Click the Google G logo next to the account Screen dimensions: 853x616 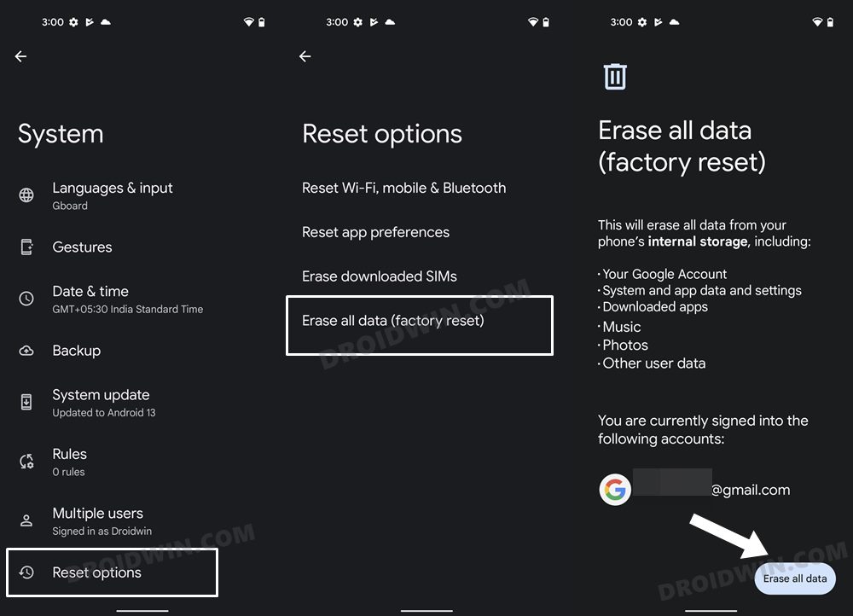615,490
